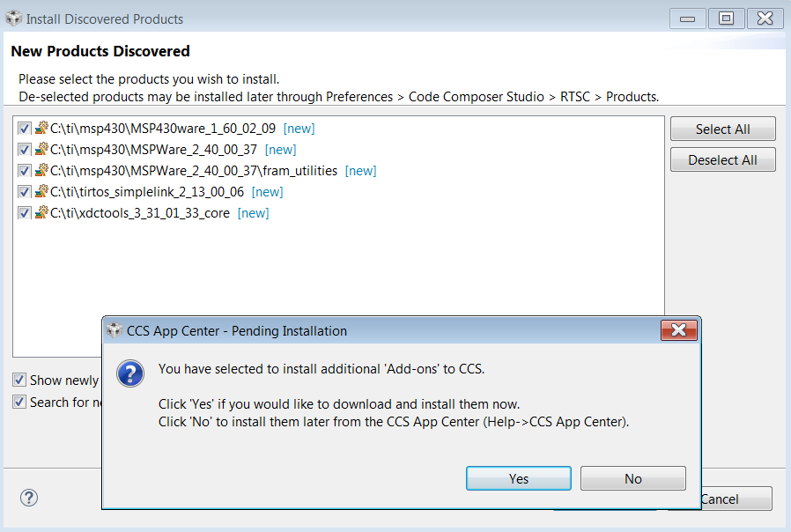This screenshot has height=532, width=791.
Task: Maximize the Install Discovered Products window
Action: [x=726, y=18]
